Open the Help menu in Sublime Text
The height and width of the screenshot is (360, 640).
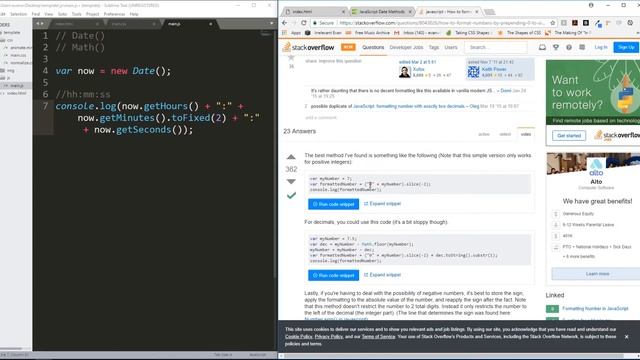[x=134, y=14]
